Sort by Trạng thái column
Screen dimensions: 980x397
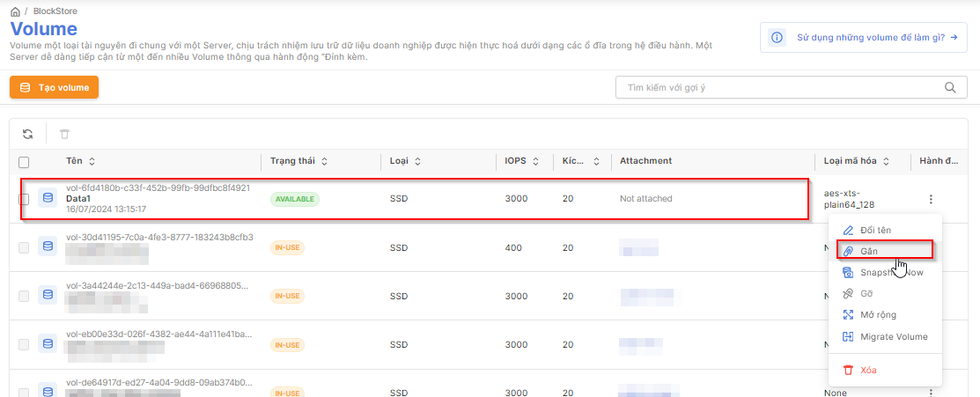pos(324,161)
